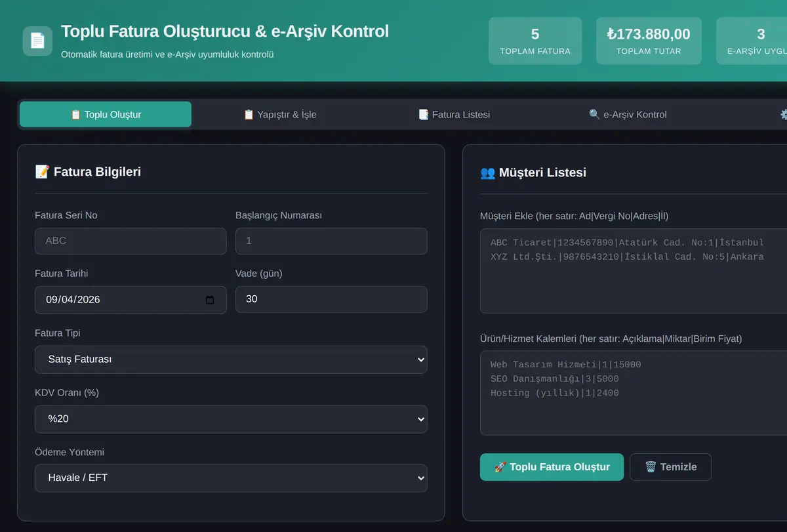Click the Toplam Fatura stat card
Image resolution: width=787 pixels, height=532 pixels.
[535, 41]
